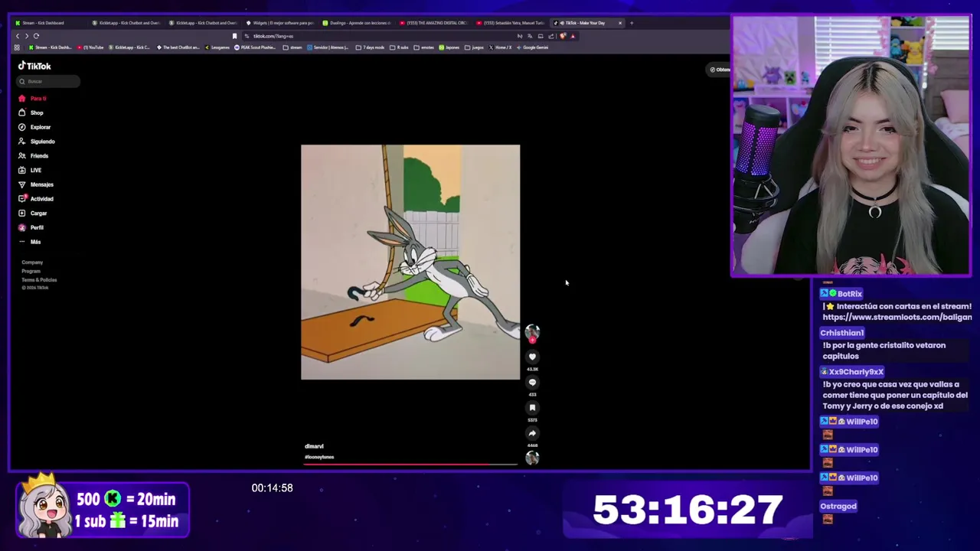Open YouTube bookmark
This screenshot has height=551, width=980.
[90, 47]
